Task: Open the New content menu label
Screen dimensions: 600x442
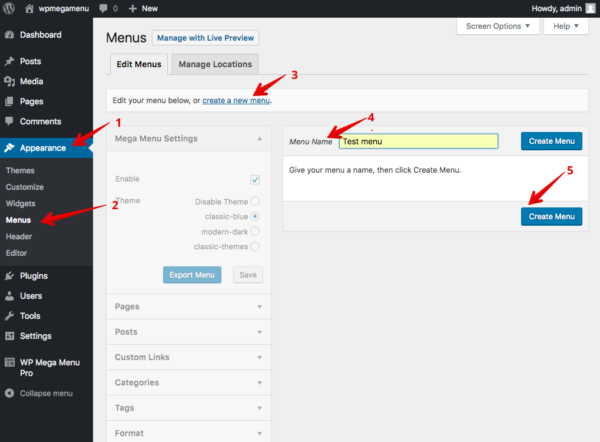Action: 150,8
